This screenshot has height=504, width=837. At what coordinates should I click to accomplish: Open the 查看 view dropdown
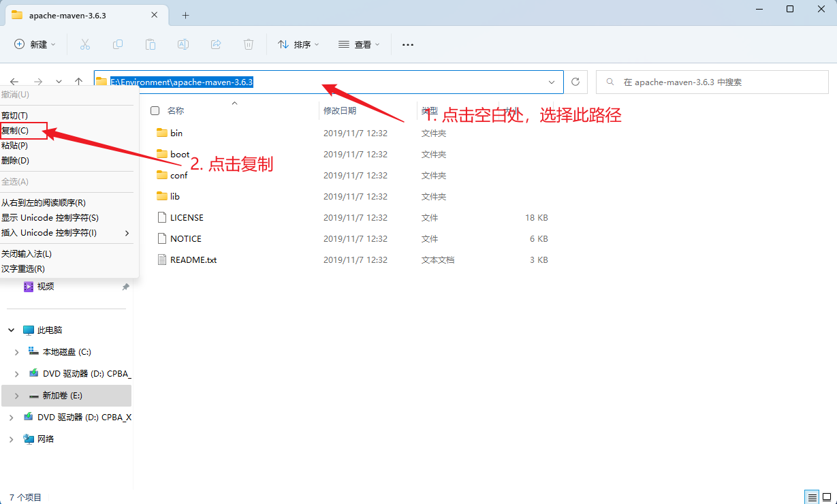pos(359,44)
